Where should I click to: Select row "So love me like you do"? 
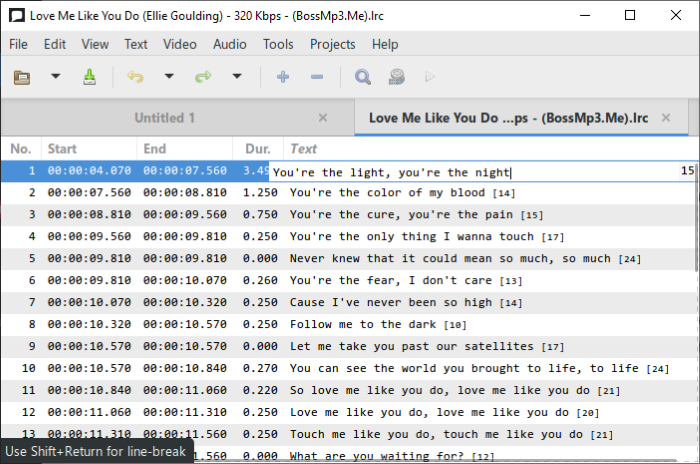348,390
